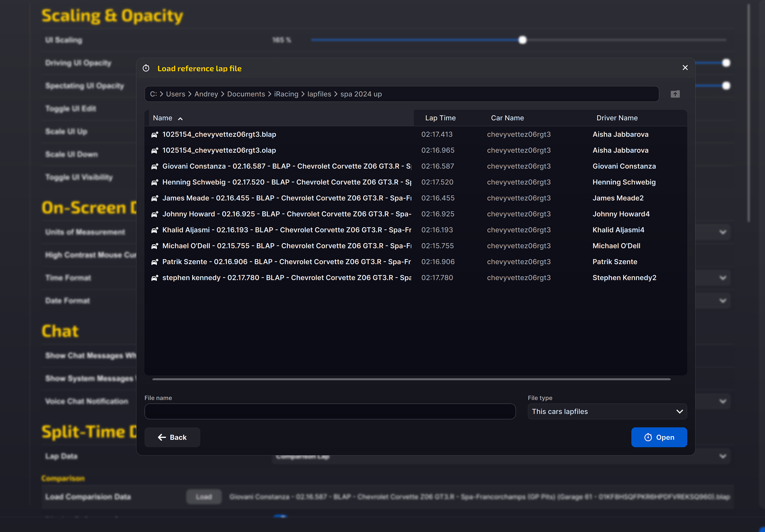The height and width of the screenshot is (532, 765).
Task: Click the File name input field
Action: click(330, 411)
